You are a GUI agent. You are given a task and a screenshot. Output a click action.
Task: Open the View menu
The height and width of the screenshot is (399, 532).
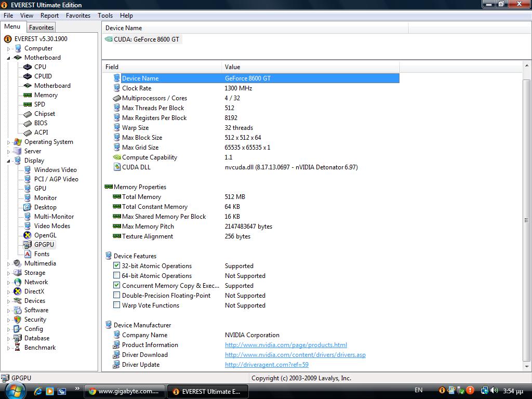(26, 16)
